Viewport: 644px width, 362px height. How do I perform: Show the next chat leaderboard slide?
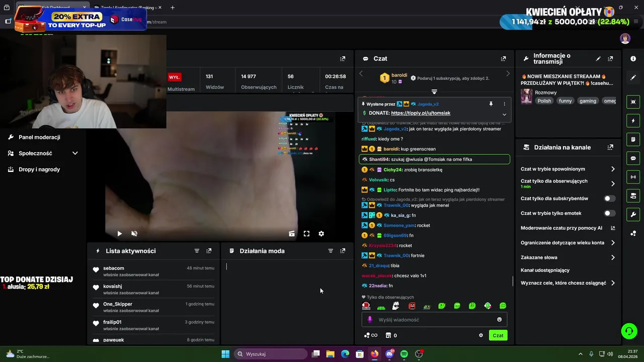(x=507, y=74)
